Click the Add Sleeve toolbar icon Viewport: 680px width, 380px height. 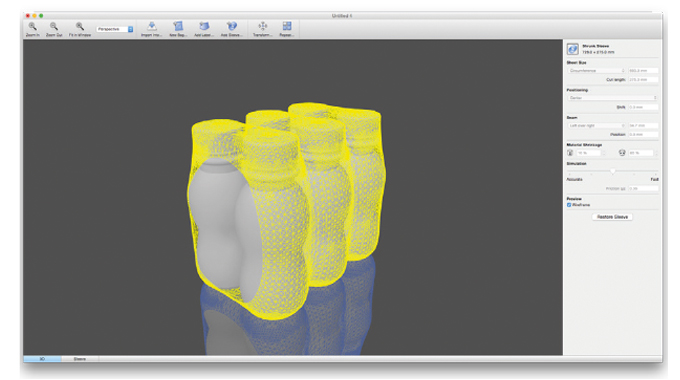[x=232, y=26]
